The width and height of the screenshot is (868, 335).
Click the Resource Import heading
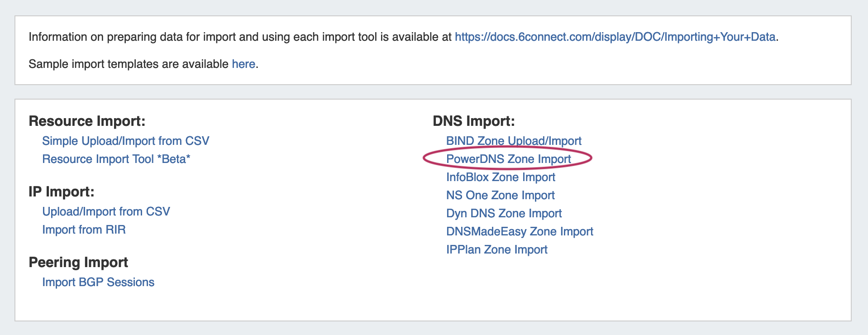(x=87, y=121)
